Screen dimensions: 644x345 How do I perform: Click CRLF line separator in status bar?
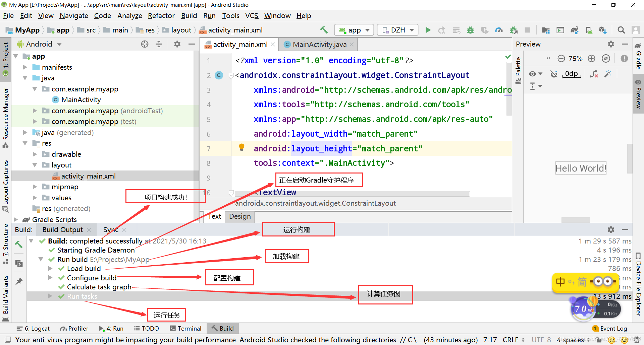click(511, 340)
